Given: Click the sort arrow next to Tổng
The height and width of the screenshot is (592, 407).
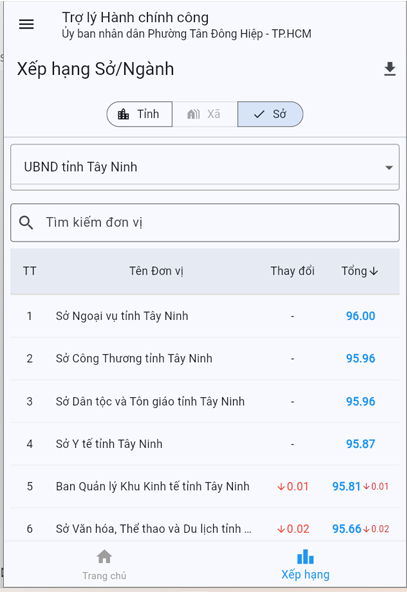Looking at the screenshot, I should click(x=374, y=271).
